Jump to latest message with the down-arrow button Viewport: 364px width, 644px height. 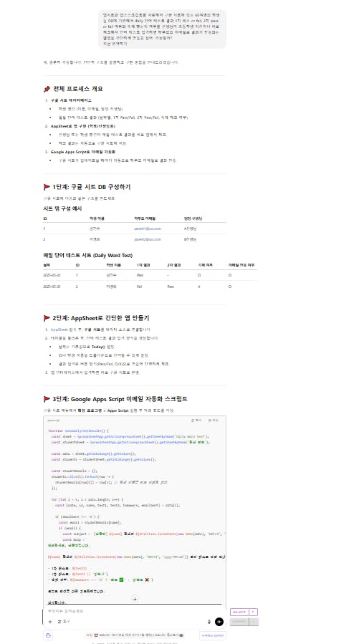135,599
